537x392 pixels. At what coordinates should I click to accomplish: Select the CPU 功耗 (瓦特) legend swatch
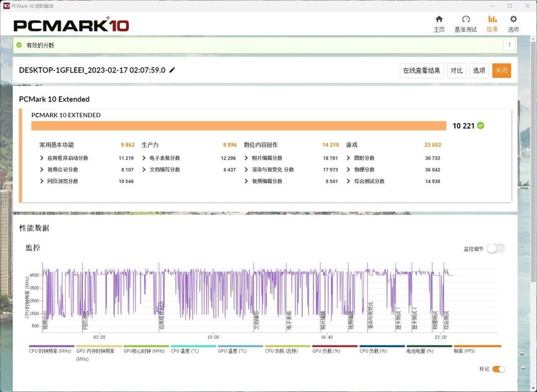pyautogui.click(x=288, y=346)
